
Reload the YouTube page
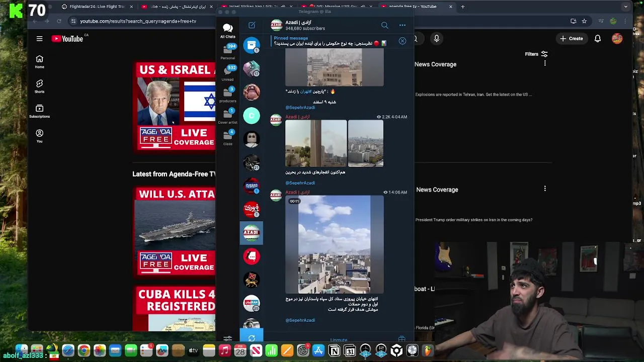point(59,21)
